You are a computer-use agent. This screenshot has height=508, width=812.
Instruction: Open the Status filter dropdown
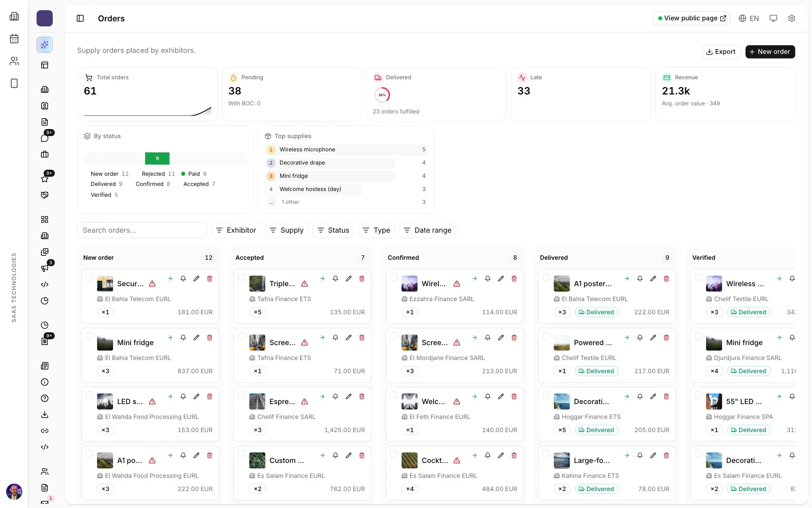tap(333, 230)
